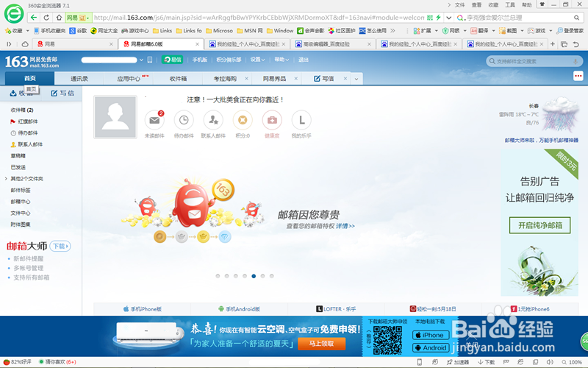Open the browser 工具 menu
588x368 pixels.
(509, 5)
